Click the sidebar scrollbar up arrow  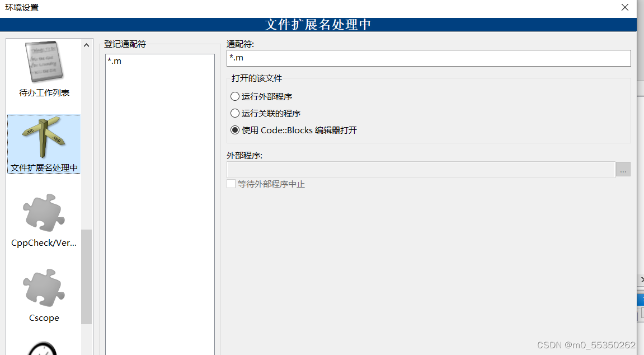pos(86,45)
